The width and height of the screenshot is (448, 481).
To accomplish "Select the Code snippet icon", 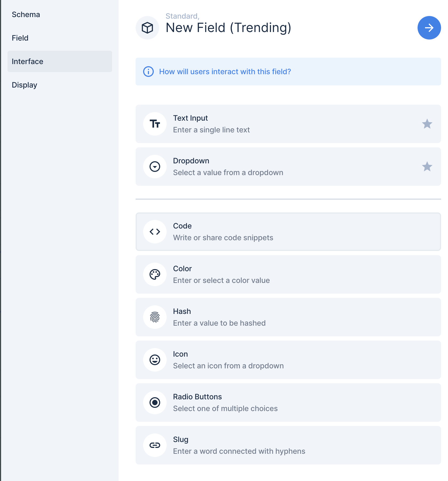I will [155, 231].
